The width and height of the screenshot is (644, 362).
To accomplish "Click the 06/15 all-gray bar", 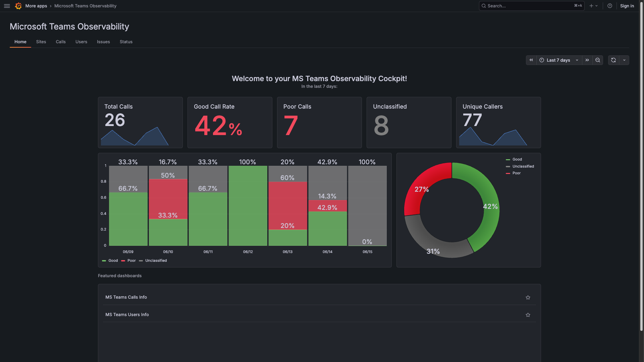I will pos(367,206).
